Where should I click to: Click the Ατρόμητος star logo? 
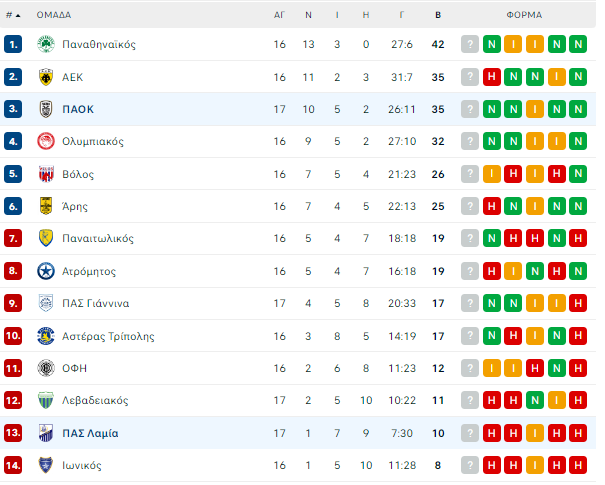coord(46,271)
